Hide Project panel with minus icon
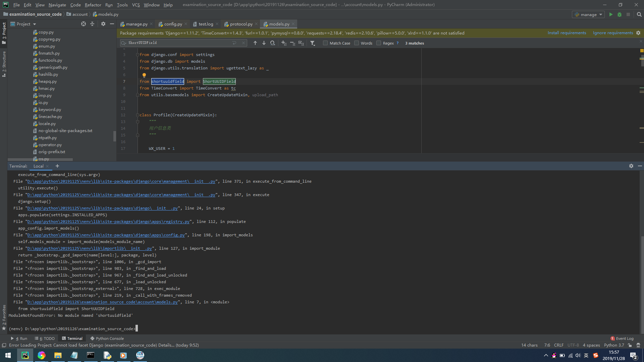644x362 pixels. pyautogui.click(x=112, y=24)
